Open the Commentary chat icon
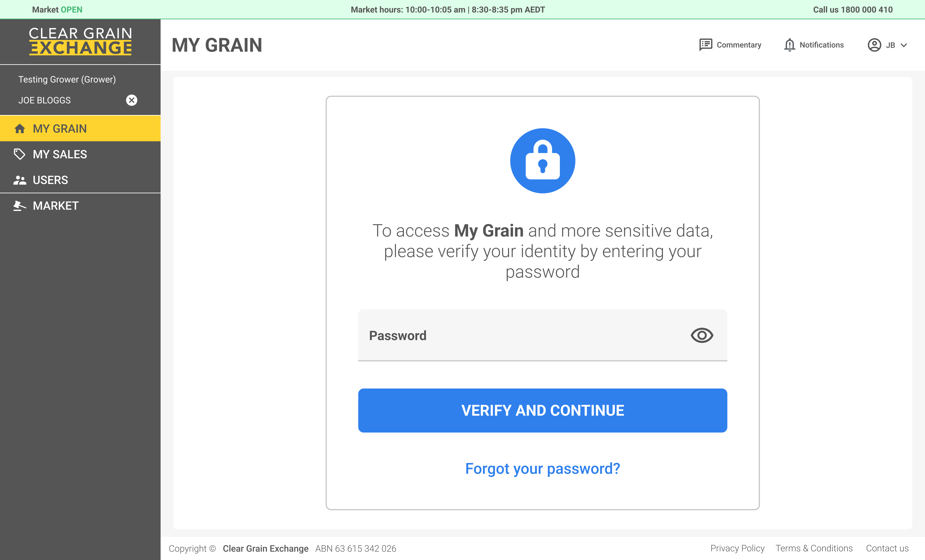The image size is (925, 560). (705, 45)
